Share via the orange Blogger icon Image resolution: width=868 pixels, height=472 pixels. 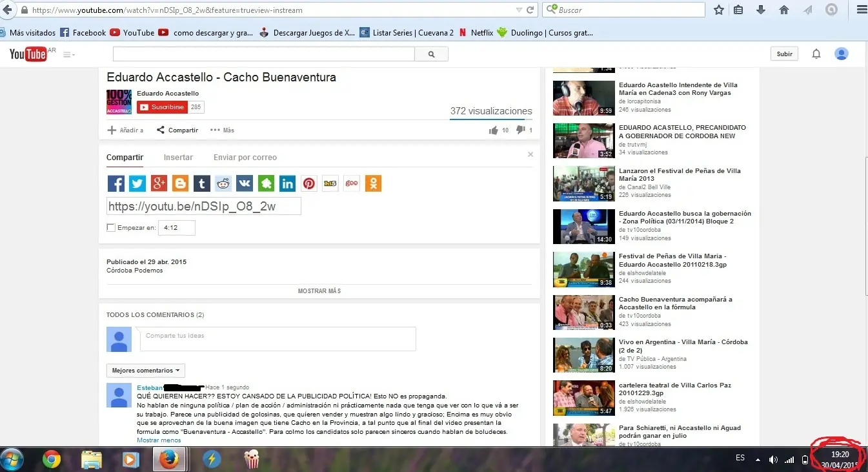(x=181, y=183)
